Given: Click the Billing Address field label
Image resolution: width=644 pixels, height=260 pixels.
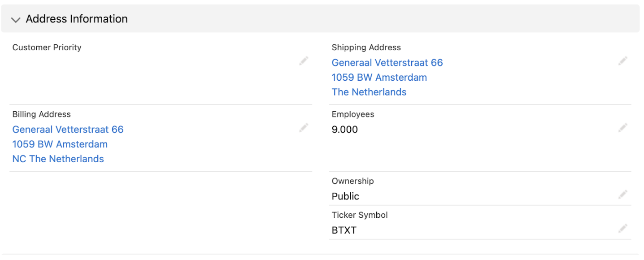Looking at the screenshot, I should click(x=41, y=114).
